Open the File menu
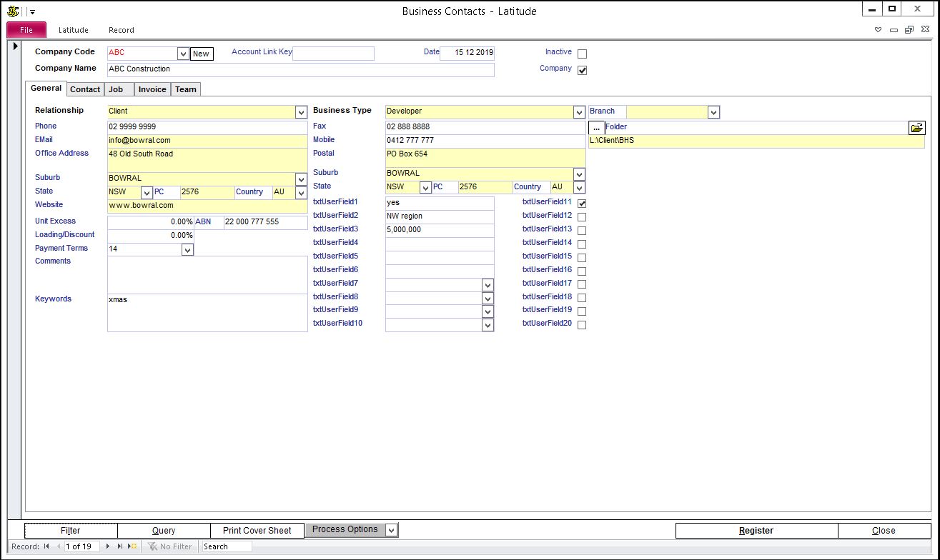The width and height of the screenshot is (940, 560). (x=26, y=30)
